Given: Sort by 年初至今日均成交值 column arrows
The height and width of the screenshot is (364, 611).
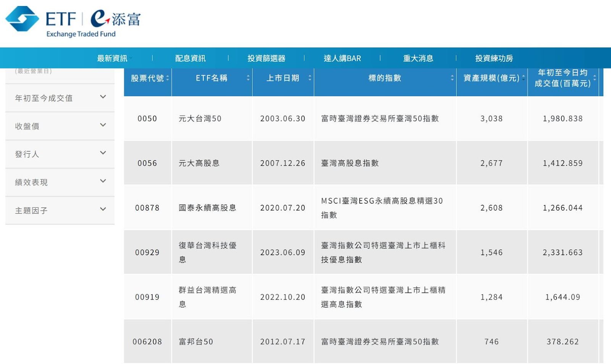Looking at the screenshot, I should point(595,78).
